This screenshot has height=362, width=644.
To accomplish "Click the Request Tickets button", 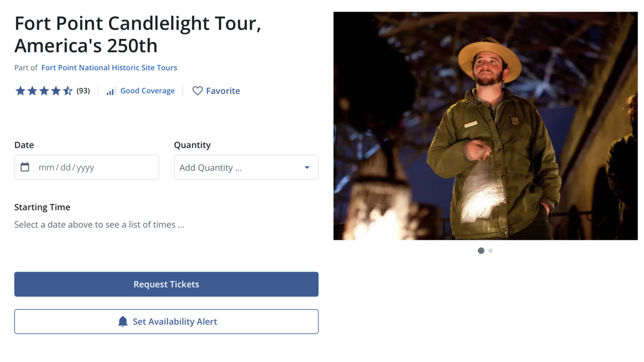I will 166,284.
